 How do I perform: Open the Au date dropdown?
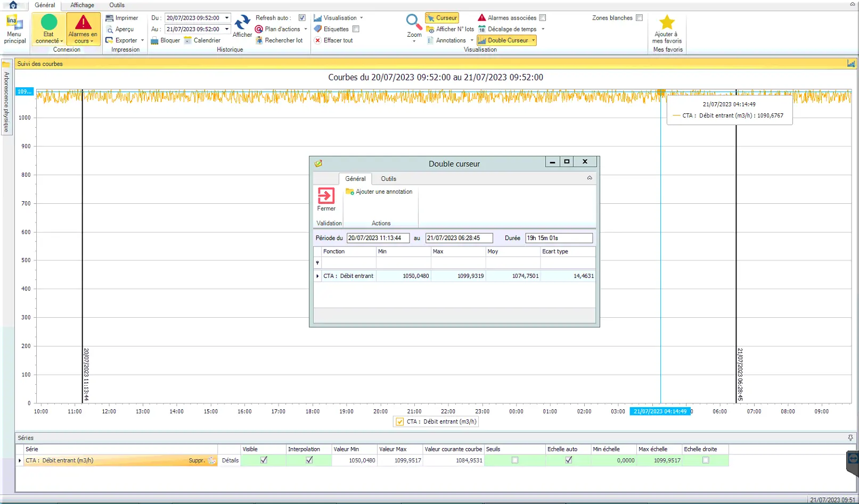click(x=227, y=29)
